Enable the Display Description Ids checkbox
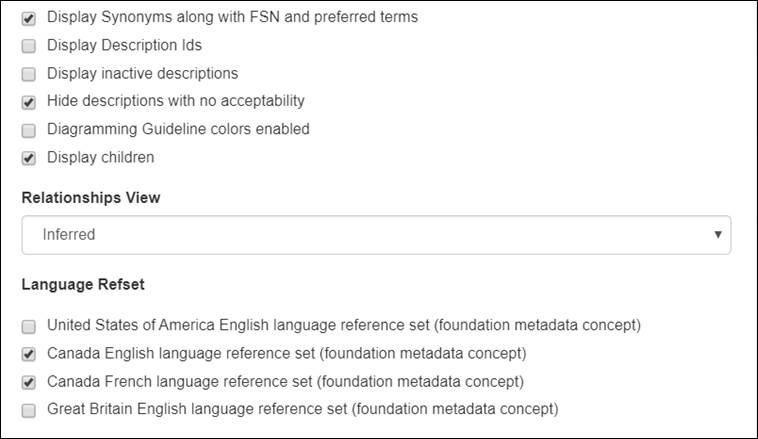Screen dimensions: 758x439 [x=29, y=46]
